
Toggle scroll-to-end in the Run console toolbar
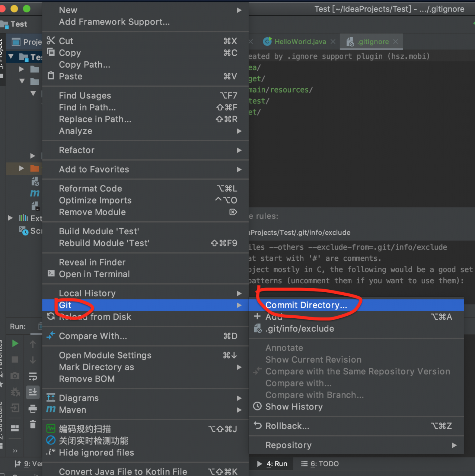[33, 392]
